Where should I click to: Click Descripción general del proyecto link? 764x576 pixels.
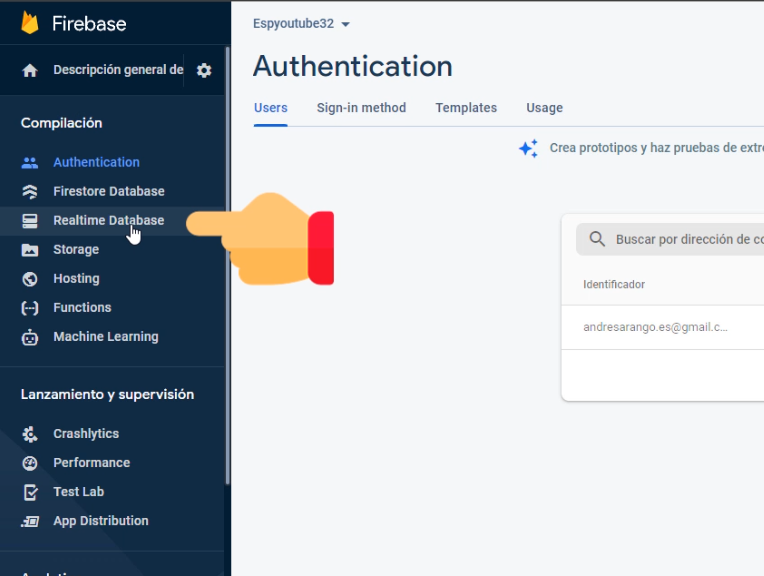tap(118, 70)
